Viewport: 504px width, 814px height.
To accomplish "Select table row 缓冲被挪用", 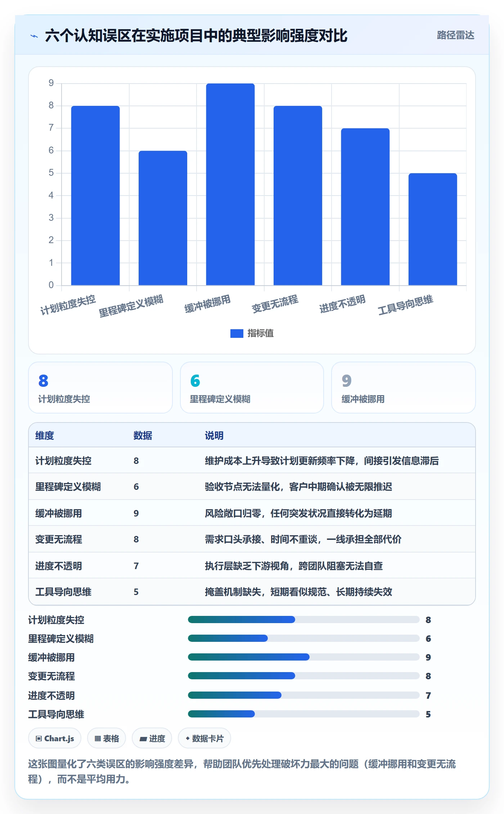I will 252,513.
